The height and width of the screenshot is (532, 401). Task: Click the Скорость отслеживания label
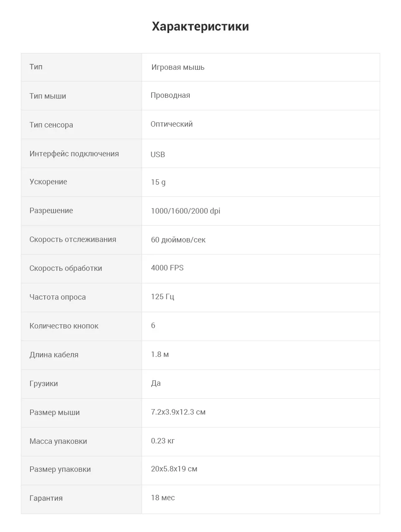point(73,239)
